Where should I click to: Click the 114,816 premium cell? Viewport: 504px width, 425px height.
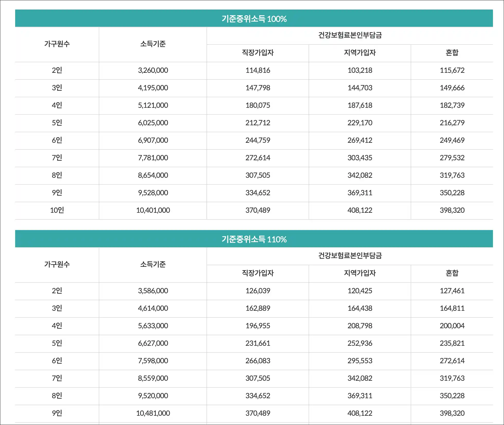pyautogui.click(x=258, y=70)
